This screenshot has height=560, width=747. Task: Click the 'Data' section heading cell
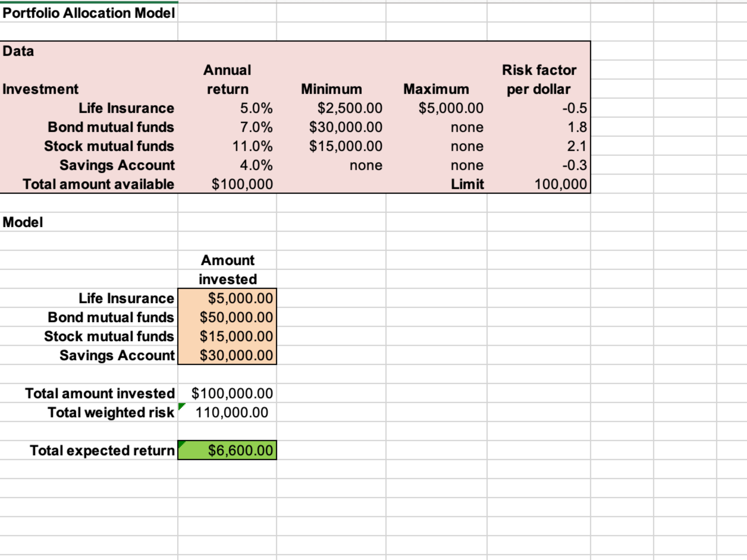(x=89, y=51)
